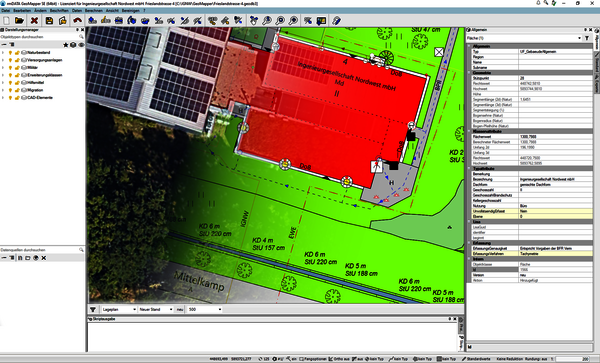The width and height of the screenshot is (600, 363).
Task: Click the new document toolbar icon
Action: (7, 21)
